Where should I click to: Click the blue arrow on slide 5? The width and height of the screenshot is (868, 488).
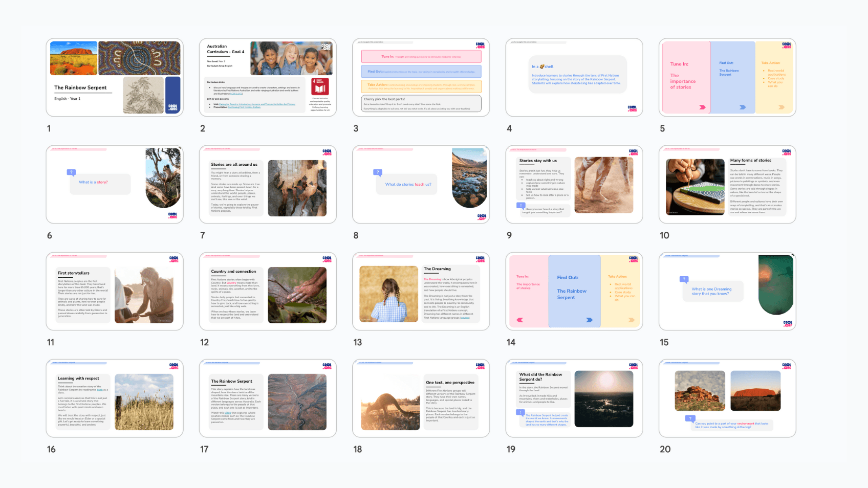[x=742, y=107]
